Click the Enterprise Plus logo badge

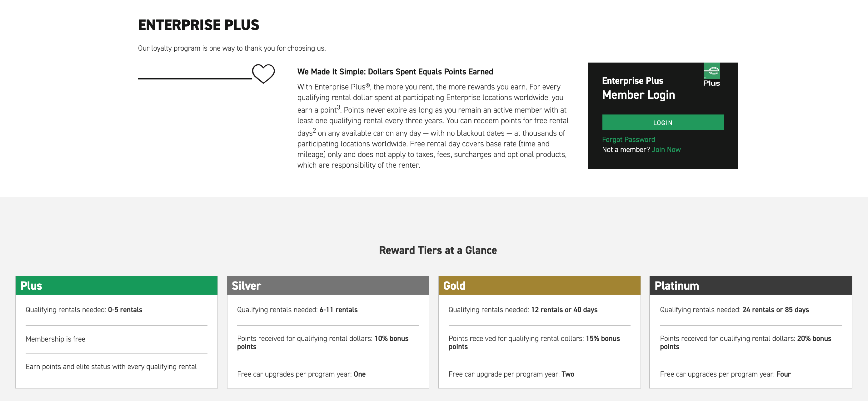pyautogui.click(x=711, y=74)
